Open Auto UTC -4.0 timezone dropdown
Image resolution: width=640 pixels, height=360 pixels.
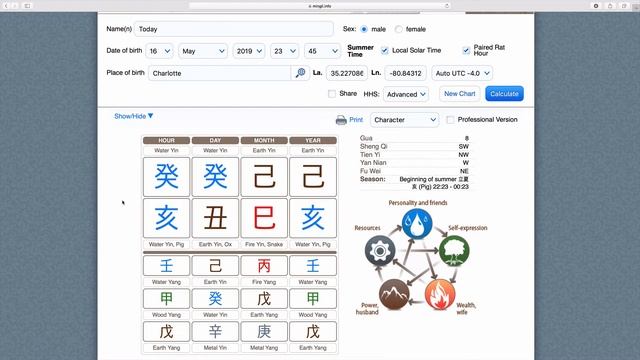pos(462,73)
